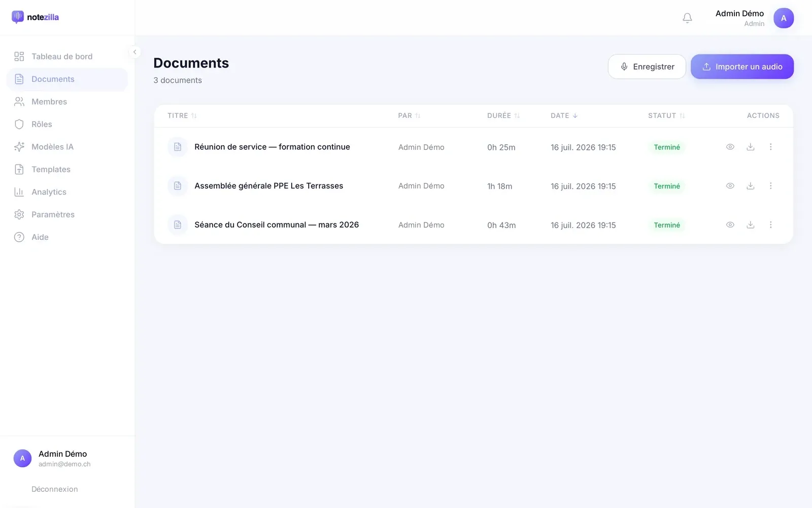Click the bottom-left Admin Démo avatar

point(22,458)
